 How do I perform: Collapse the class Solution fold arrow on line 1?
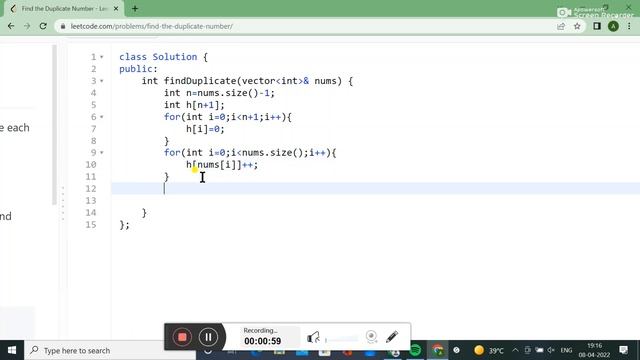[102, 57]
